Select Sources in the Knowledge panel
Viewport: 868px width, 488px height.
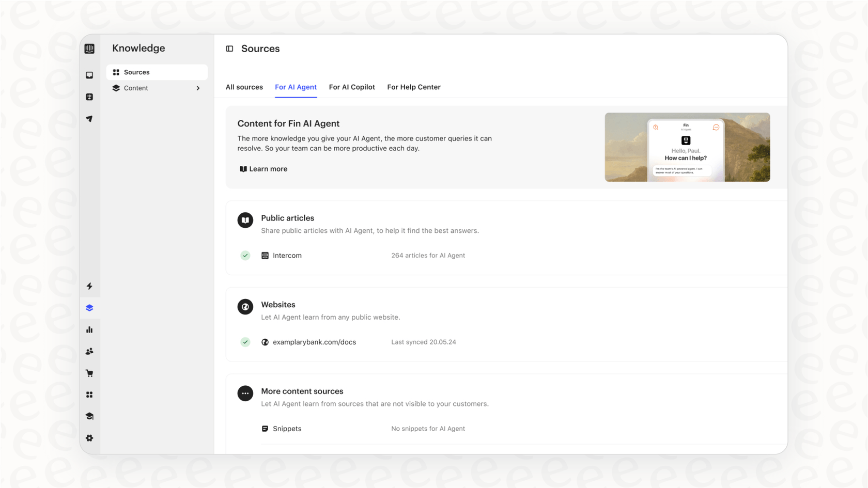136,72
